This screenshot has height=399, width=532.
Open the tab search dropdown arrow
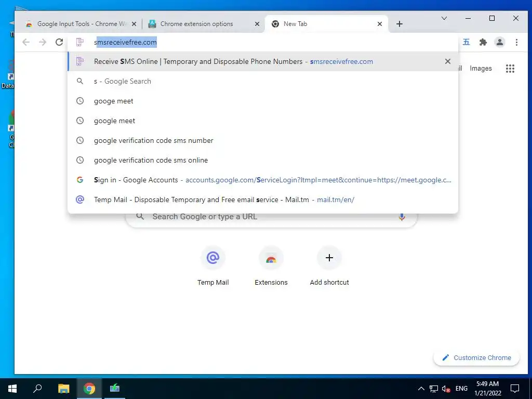point(444,18)
